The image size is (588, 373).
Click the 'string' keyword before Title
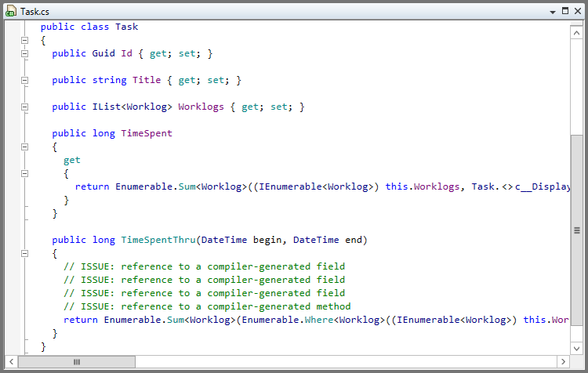(x=109, y=80)
